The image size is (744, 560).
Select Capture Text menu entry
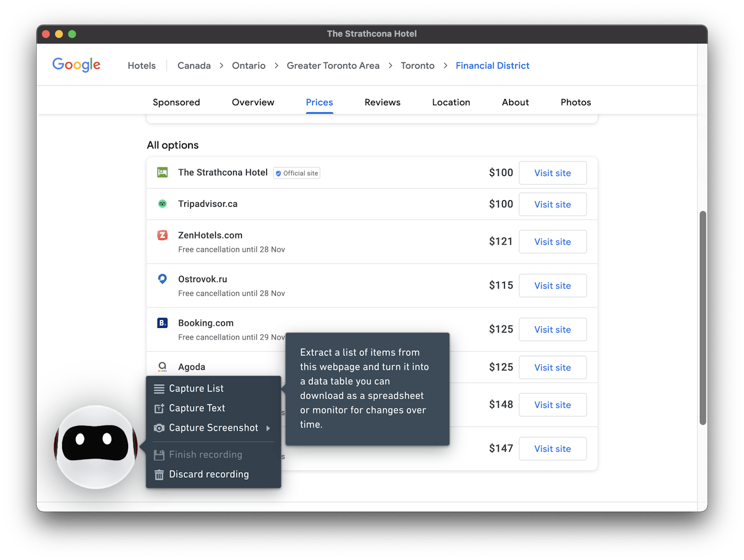click(214, 408)
